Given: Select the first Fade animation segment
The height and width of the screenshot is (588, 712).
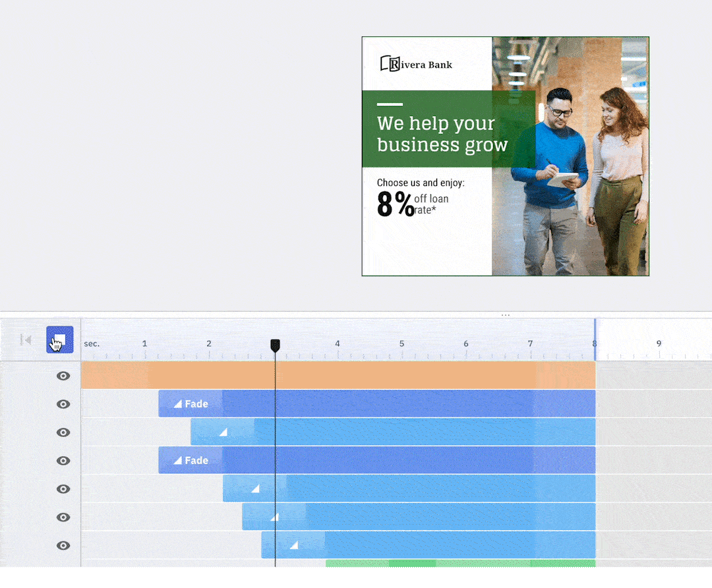Looking at the screenshot, I should pyautogui.click(x=191, y=404).
